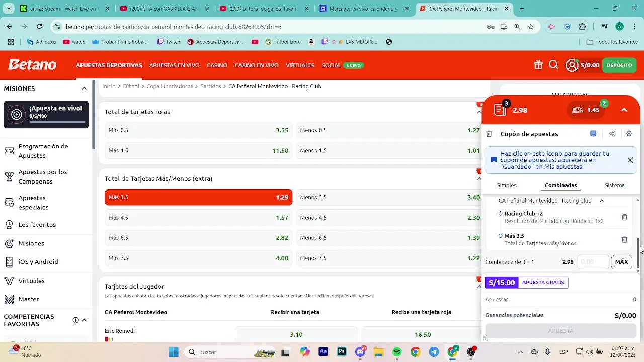Close the save-coupon hint message
This screenshot has height=362, width=644.
(x=630, y=160)
